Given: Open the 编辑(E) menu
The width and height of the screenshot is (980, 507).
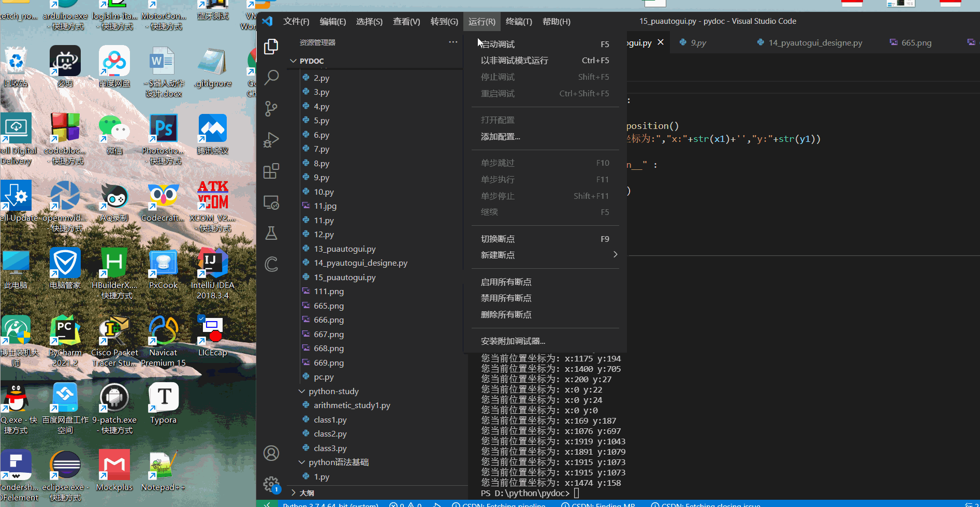Looking at the screenshot, I should (333, 22).
